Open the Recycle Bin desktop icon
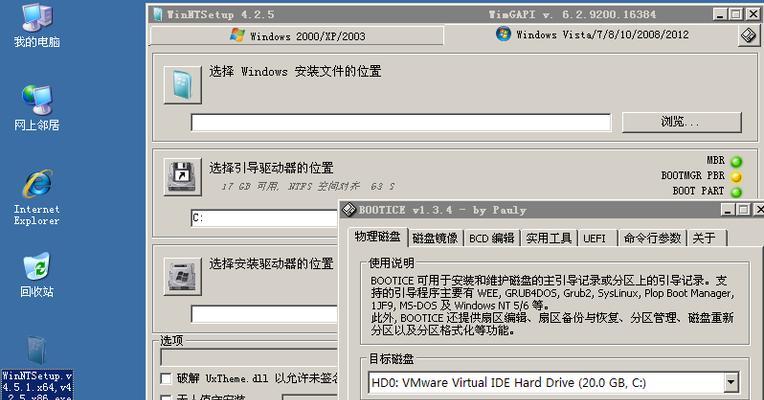 pyautogui.click(x=37, y=275)
